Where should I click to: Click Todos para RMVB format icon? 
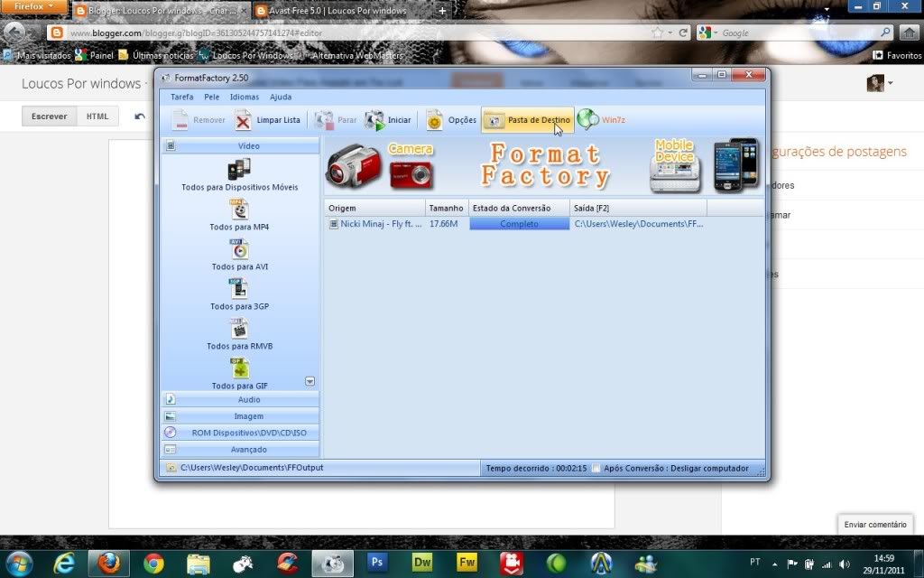[x=239, y=329]
